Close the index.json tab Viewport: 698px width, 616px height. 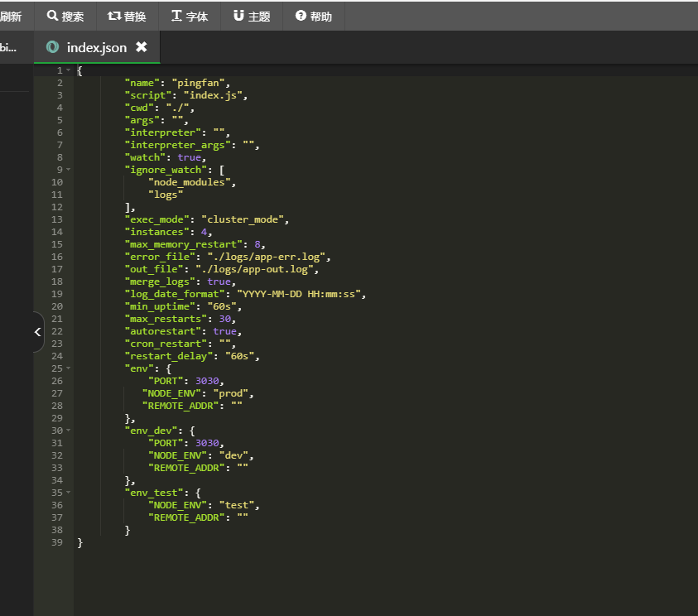click(x=142, y=46)
